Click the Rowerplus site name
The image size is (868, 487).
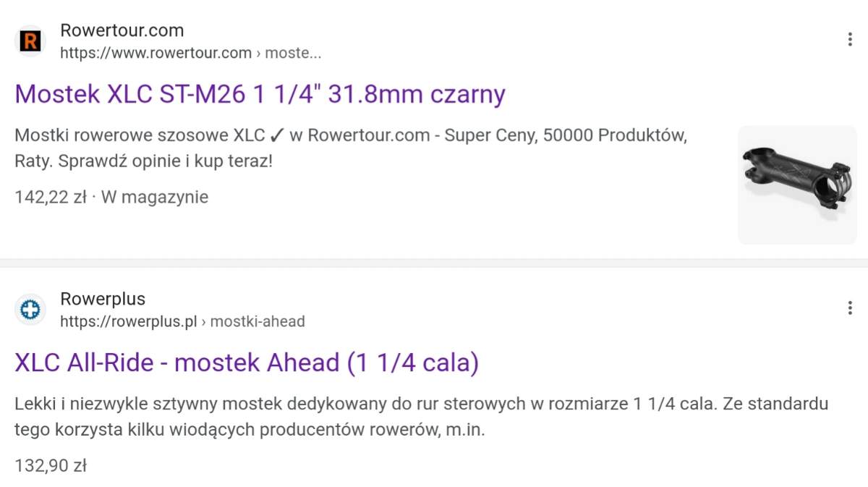pos(103,299)
